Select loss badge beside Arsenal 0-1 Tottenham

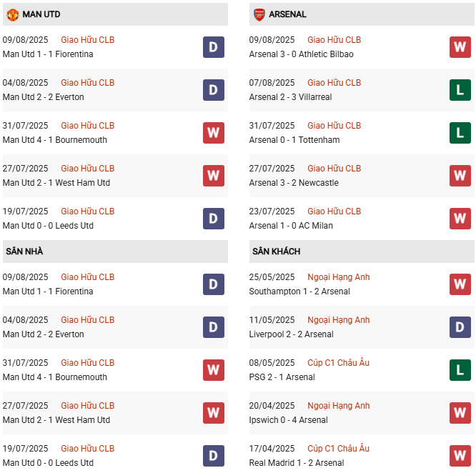coord(460,133)
